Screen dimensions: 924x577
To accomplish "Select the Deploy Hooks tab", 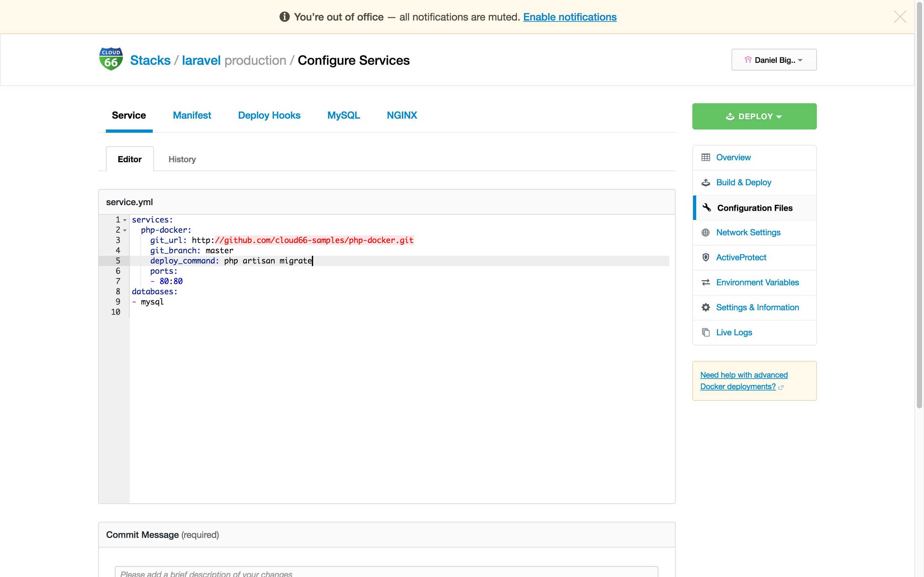I will tap(269, 116).
